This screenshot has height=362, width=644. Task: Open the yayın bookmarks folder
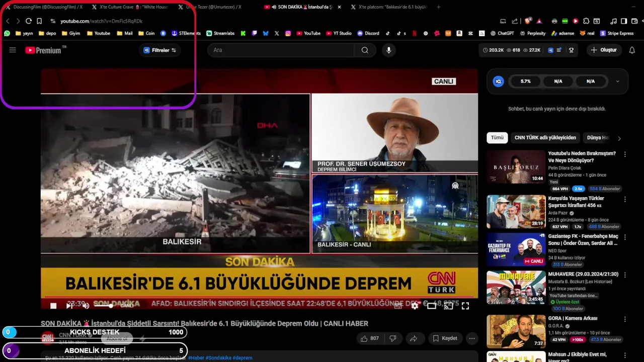24,33
